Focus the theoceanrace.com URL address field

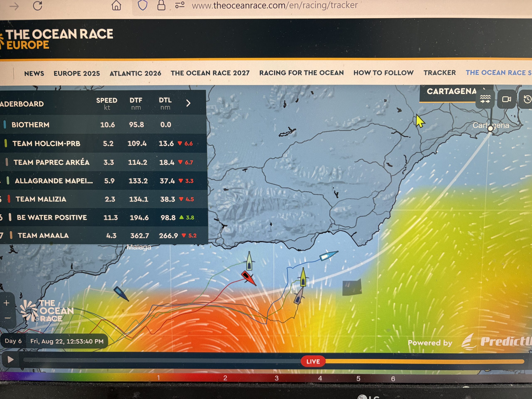(275, 5)
